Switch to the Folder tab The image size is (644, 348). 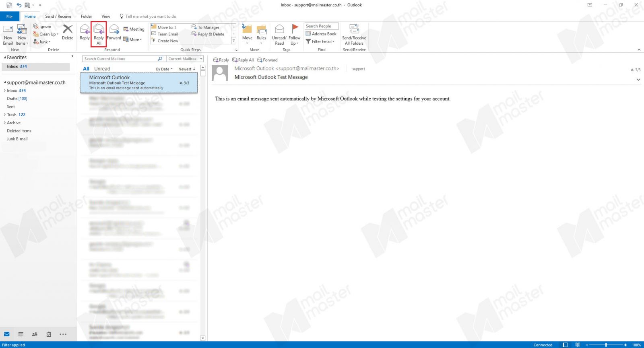pyautogui.click(x=87, y=16)
